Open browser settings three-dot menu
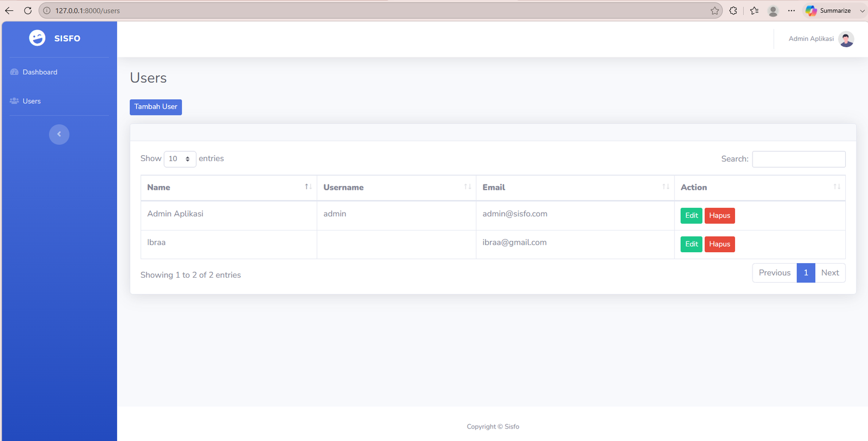Viewport: 868px width, 441px height. (x=792, y=10)
